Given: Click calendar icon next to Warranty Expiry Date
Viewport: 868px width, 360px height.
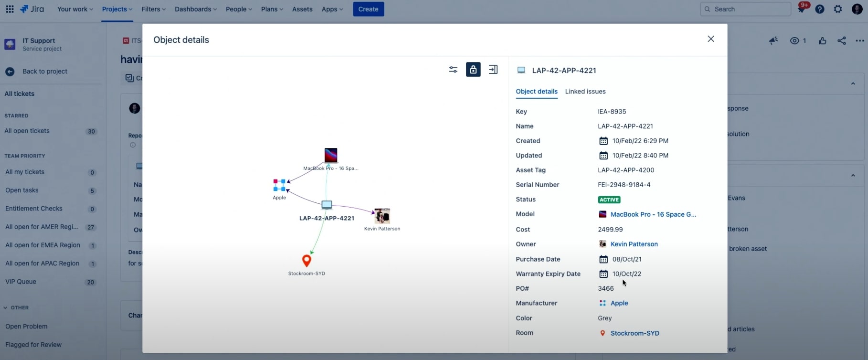Looking at the screenshot, I should (603, 274).
